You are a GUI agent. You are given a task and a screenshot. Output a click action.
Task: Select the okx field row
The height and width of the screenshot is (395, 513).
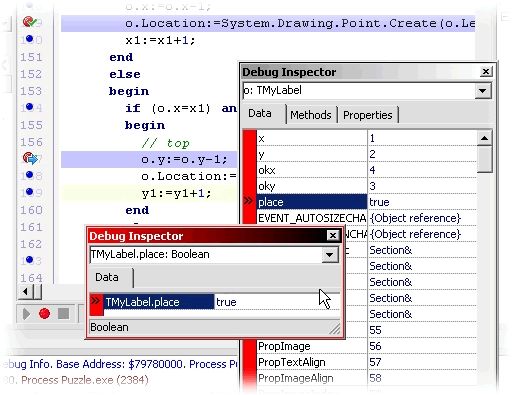point(367,170)
